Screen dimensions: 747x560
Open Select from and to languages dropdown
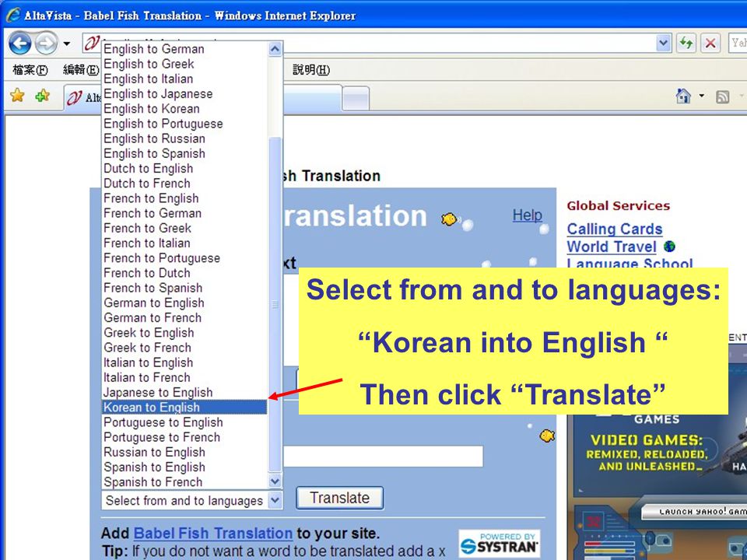(191, 500)
